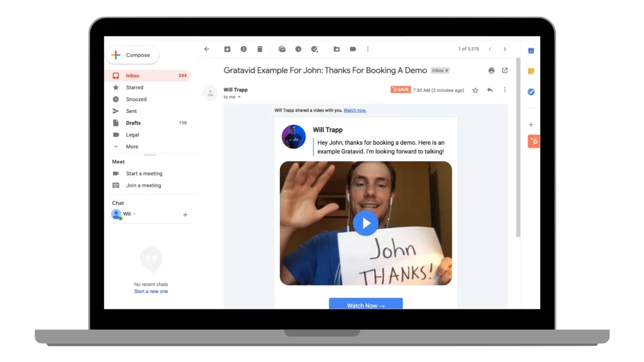Open the Inbox folder
The height and width of the screenshot is (362, 644).
click(148, 76)
